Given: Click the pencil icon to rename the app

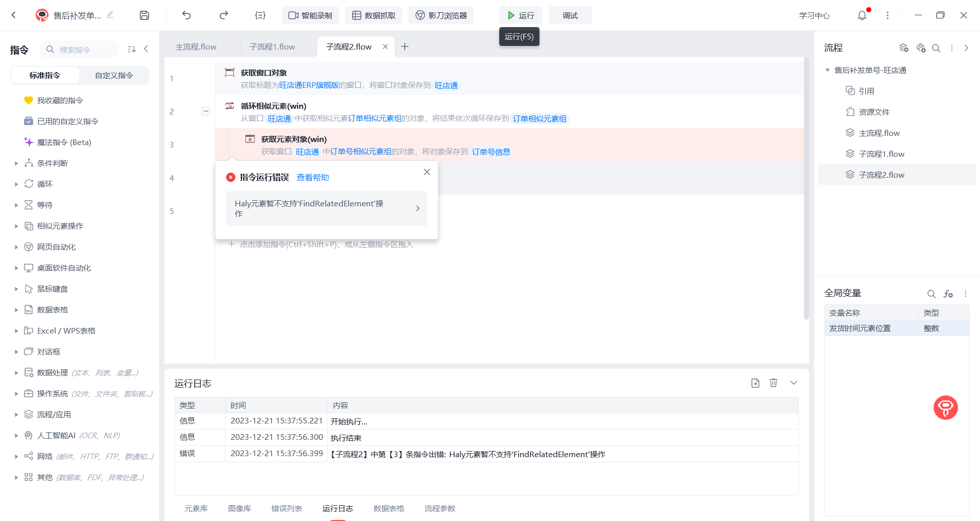Looking at the screenshot, I should tap(110, 15).
